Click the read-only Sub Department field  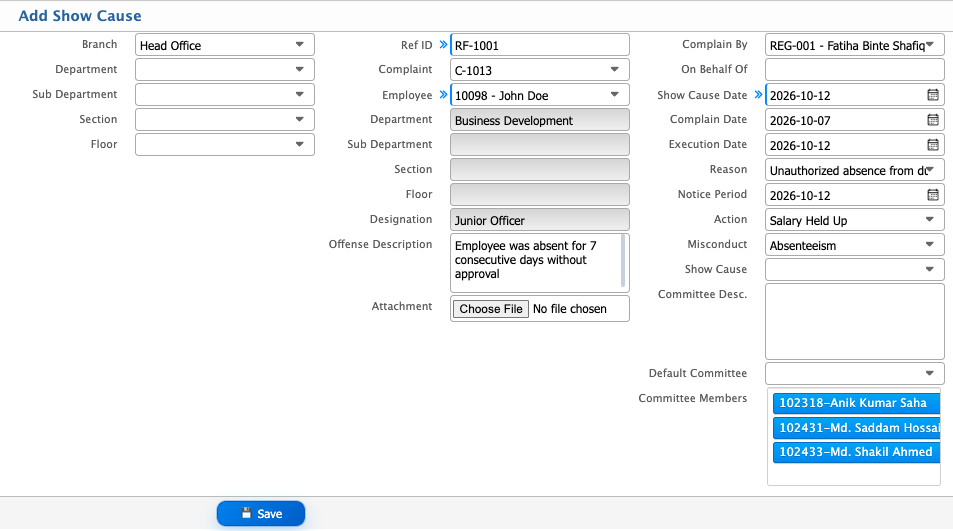pyautogui.click(x=540, y=145)
